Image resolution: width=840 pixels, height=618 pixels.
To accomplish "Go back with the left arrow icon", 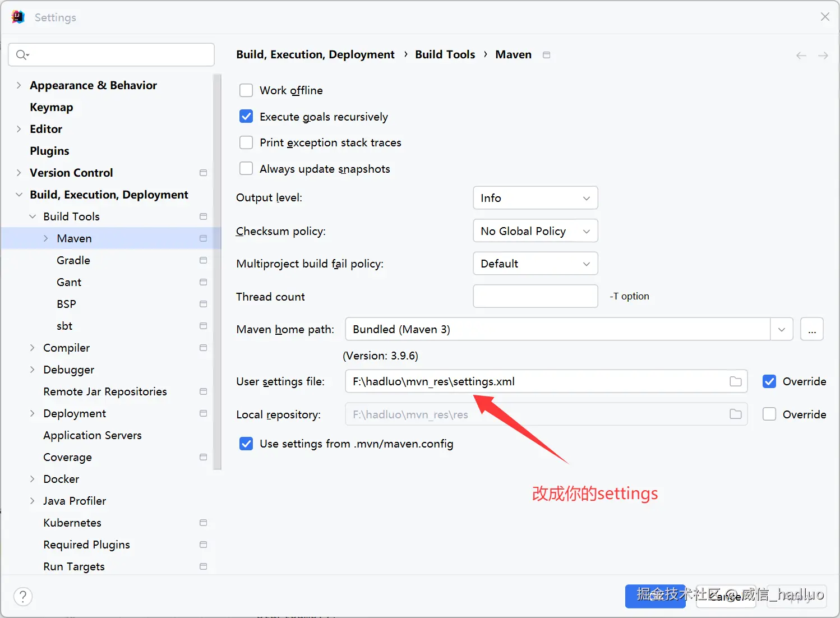I will coord(801,55).
